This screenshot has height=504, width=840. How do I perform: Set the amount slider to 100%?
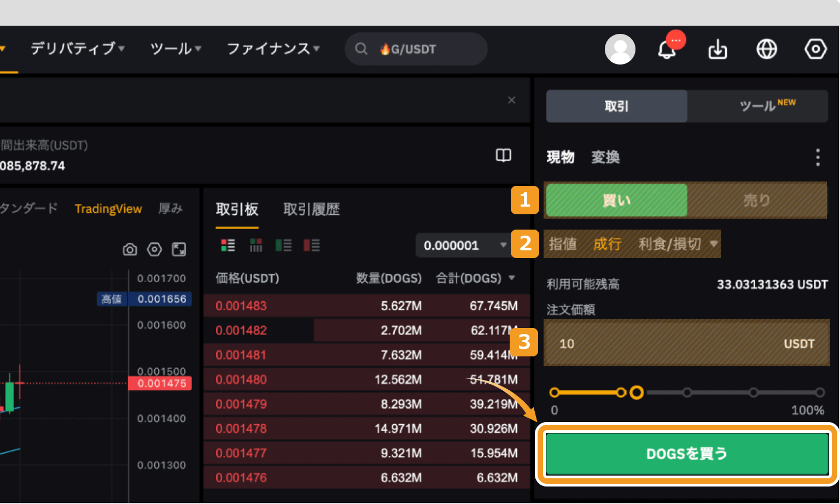click(x=820, y=392)
